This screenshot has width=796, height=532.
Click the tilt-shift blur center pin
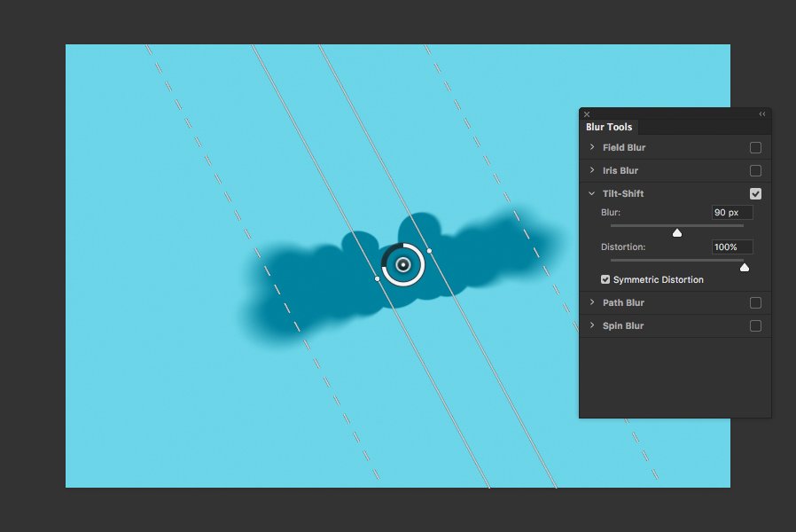pos(403,264)
